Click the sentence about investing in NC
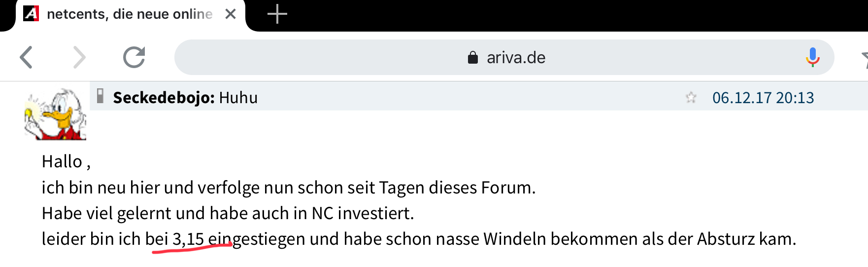Screen dimensions: 868x267 coord(228,213)
